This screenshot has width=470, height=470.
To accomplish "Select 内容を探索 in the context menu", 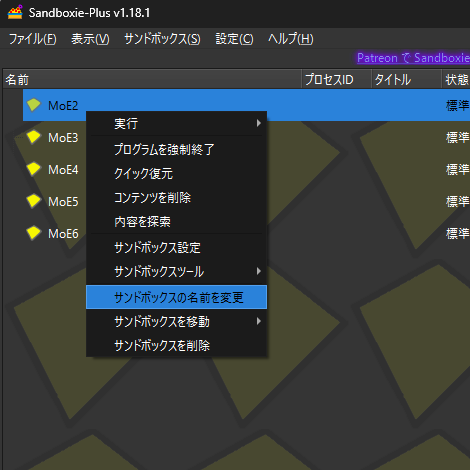I will point(176,222).
